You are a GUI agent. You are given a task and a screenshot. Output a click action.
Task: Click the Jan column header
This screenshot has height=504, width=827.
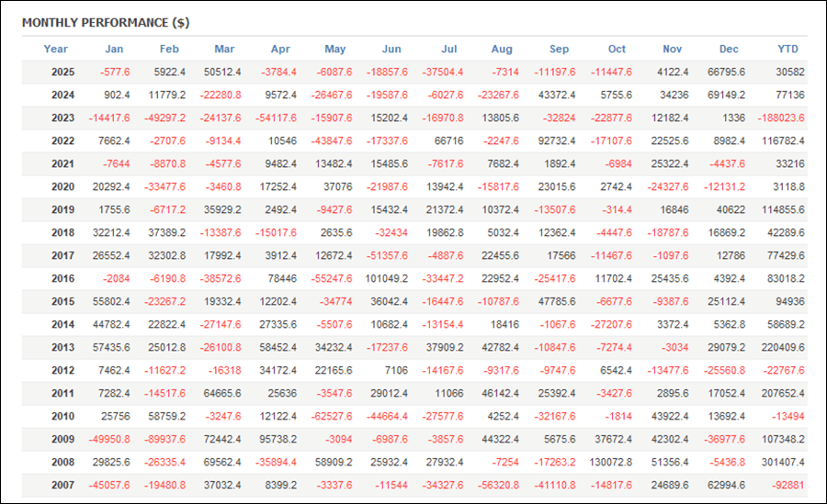114,49
